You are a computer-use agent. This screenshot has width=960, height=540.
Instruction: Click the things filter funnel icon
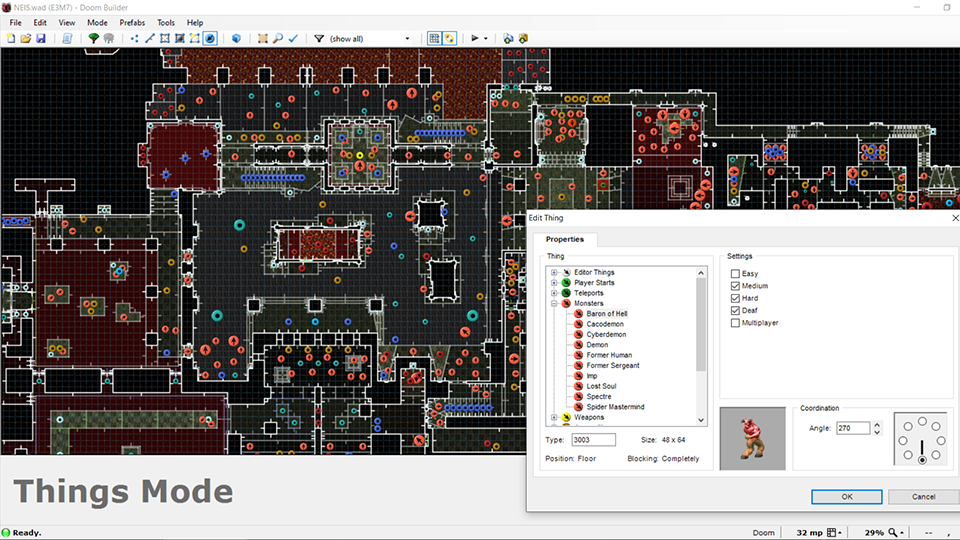pyautogui.click(x=319, y=39)
